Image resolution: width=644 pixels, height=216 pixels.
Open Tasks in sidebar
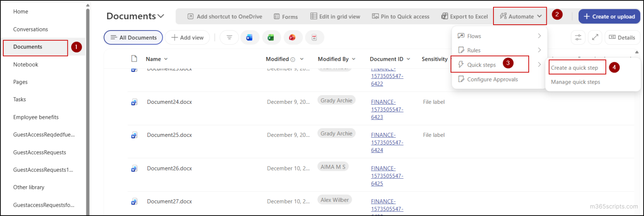19,100
